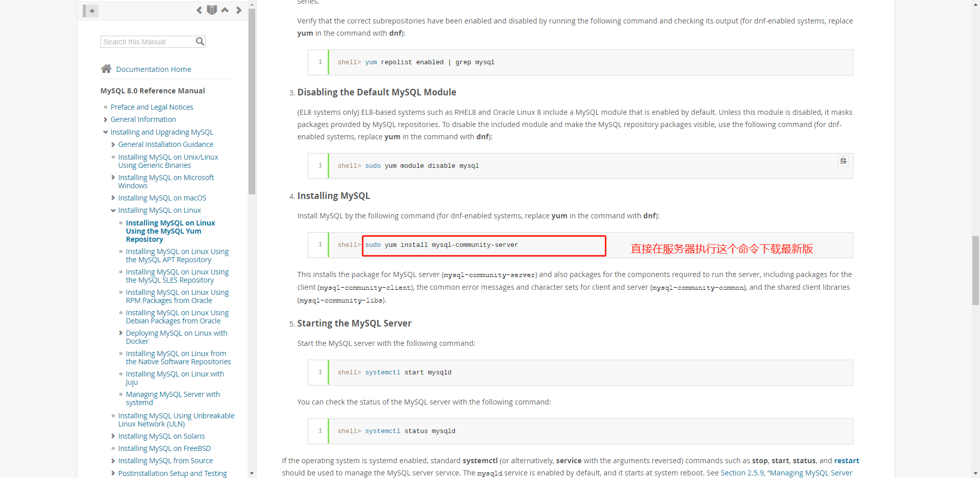Expand the Installing MySQL on macOS entry
This screenshot has width=980, height=478.
tap(113, 198)
